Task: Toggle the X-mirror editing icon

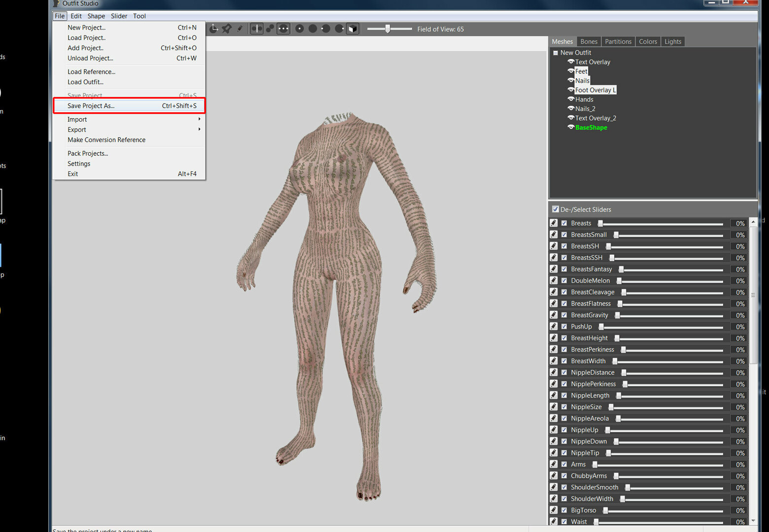Action: point(257,29)
